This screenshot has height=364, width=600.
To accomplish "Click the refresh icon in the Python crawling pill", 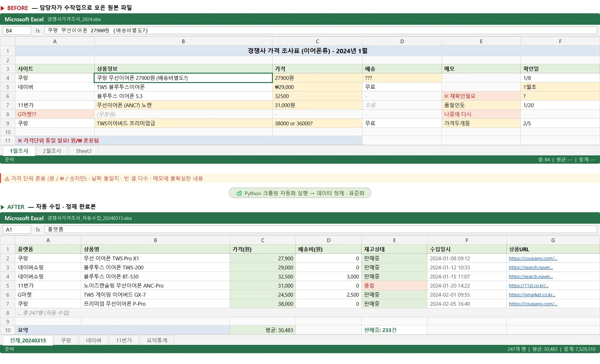I will (239, 193).
